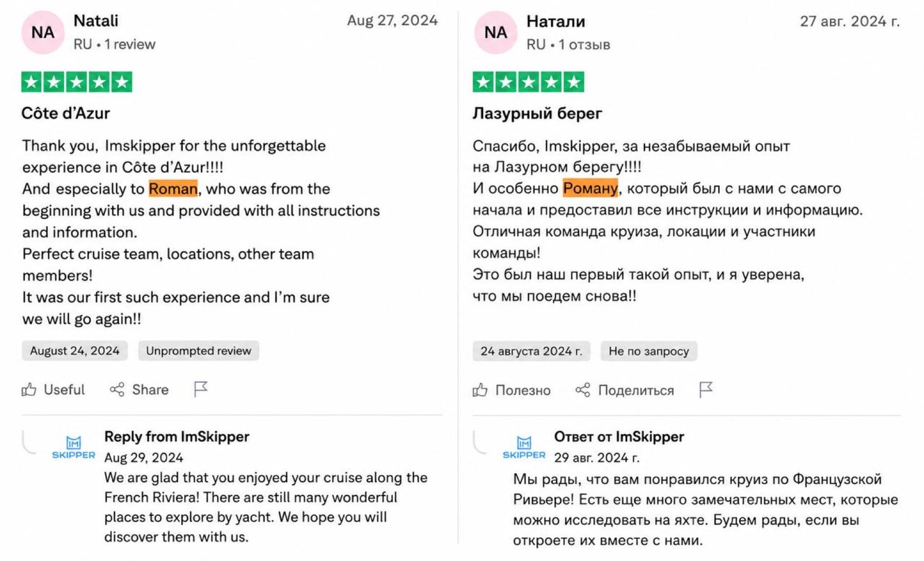
Task: Open Натали's NA avatar profile
Action: tap(495, 32)
